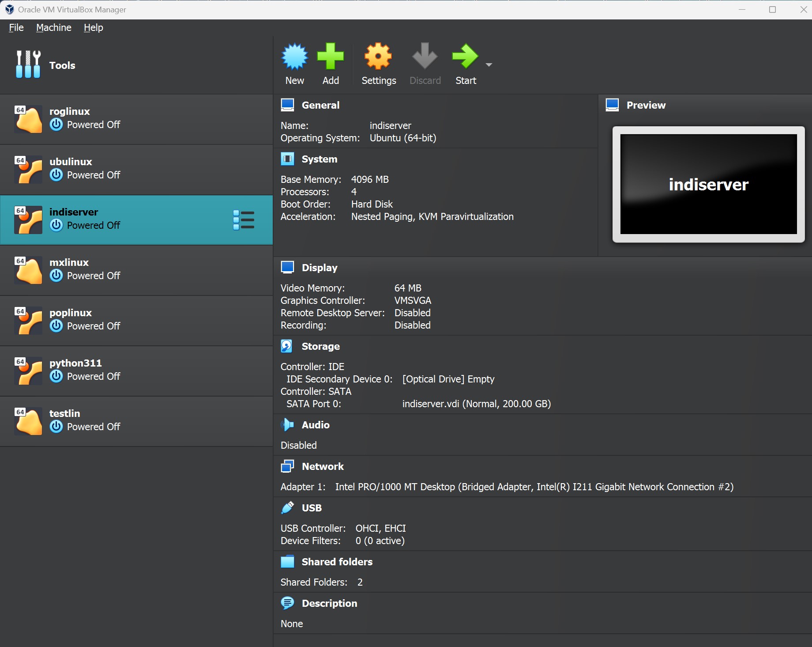Open indiserver machine tools menu icon
Image resolution: width=812 pixels, height=647 pixels.
(244, 220)
